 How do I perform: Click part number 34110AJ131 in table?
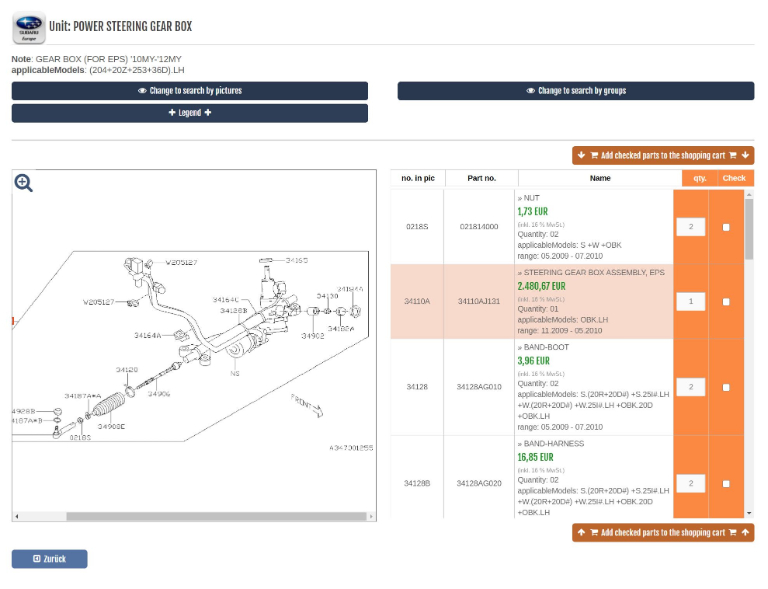click(x=479, y=301)
